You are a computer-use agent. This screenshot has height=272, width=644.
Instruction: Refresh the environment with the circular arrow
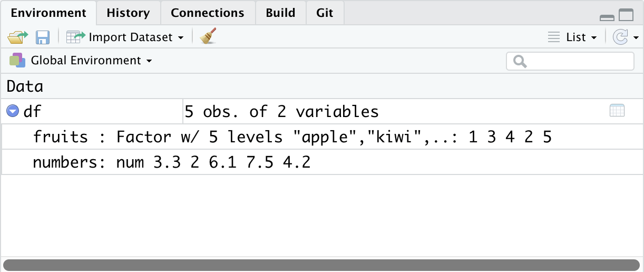coord(621,37)
